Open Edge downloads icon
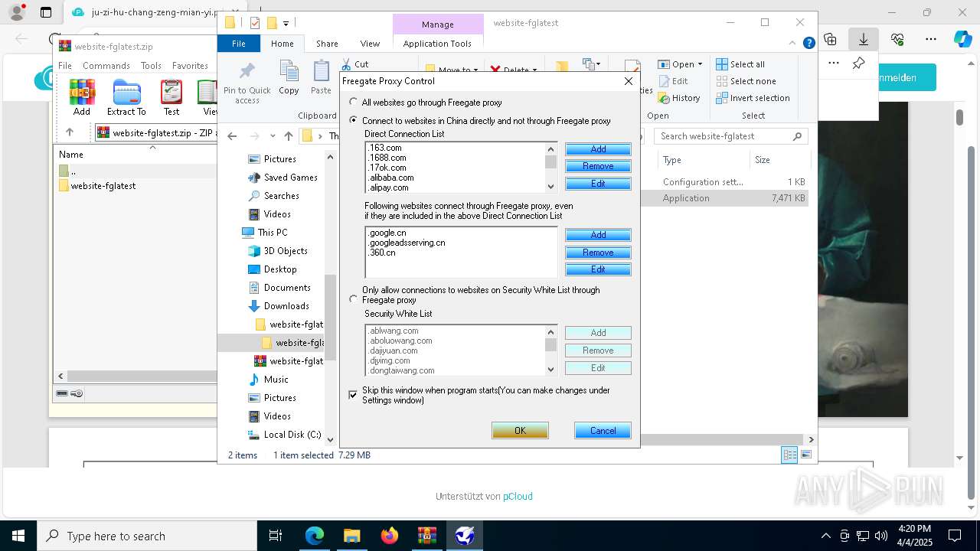Viewport: 980px width, 551px height. pos(864,39)
